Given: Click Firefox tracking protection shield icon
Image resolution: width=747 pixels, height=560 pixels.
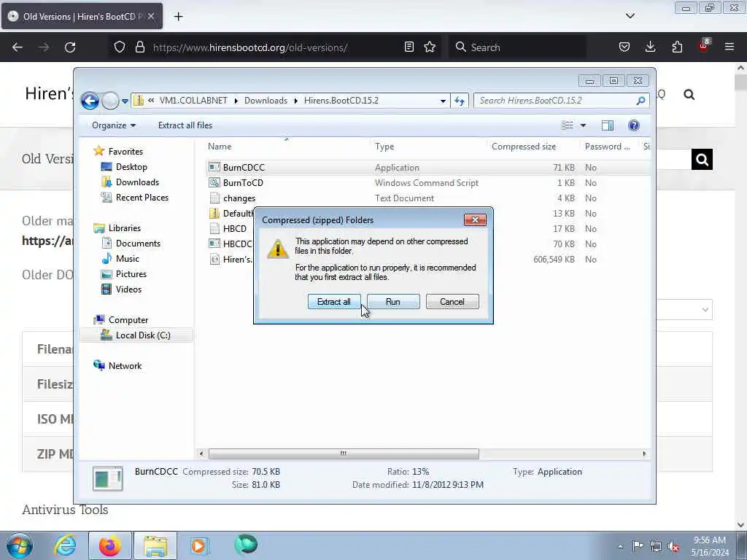Looking at the screenshot, I should (120, 47).
